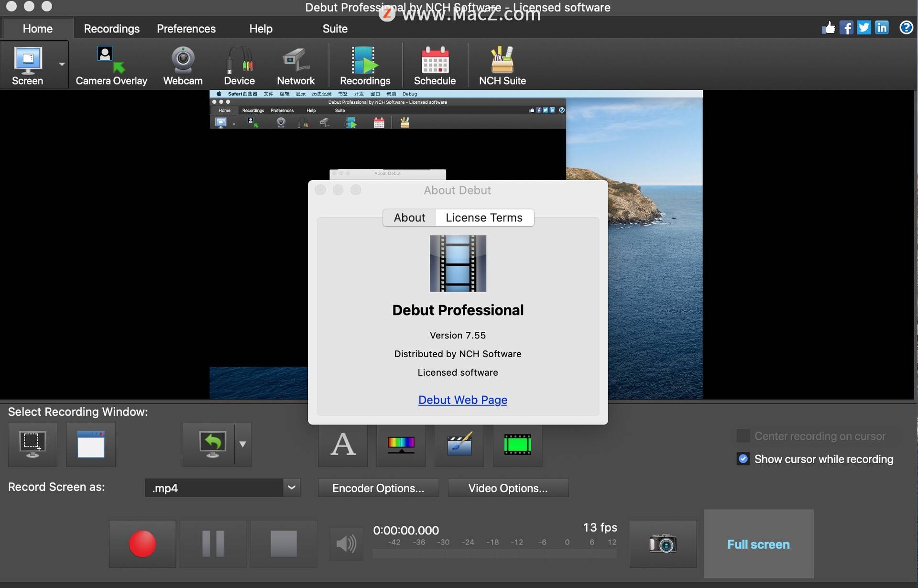The height and width of the screenshot is (588, 918).
Task: Open the video effects clapperboard tool
Action: (x=459, y=445)
